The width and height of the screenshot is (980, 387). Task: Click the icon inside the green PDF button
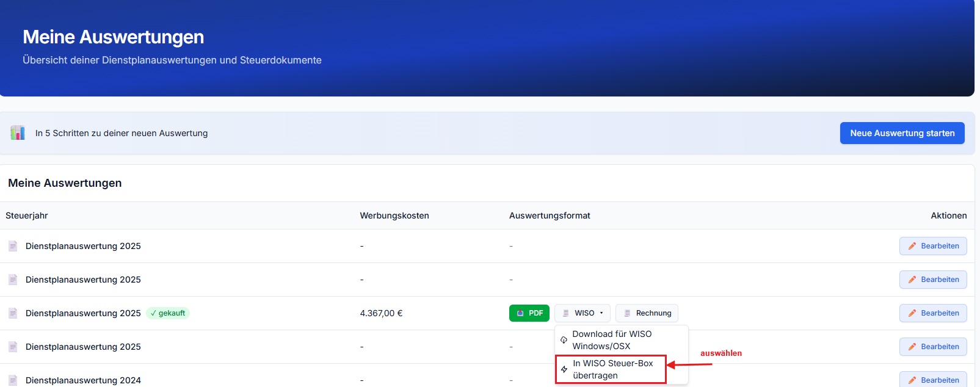(520, 313)
